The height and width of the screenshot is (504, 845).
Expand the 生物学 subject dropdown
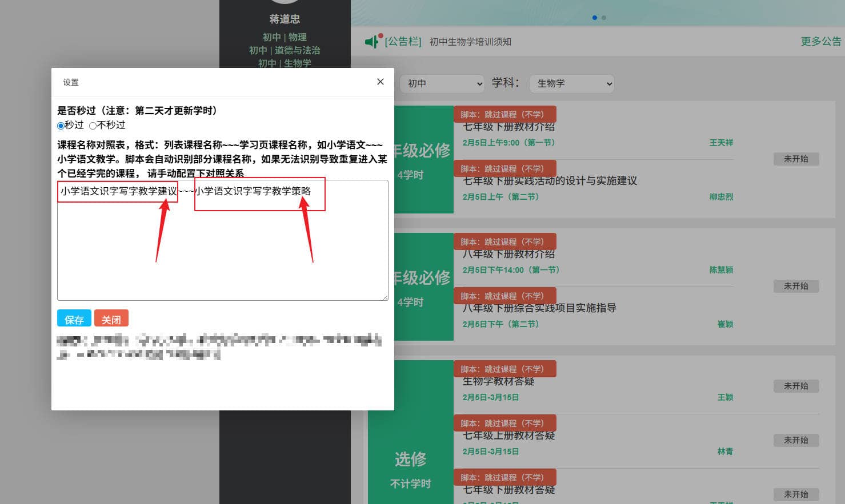[x=571, y=83]
